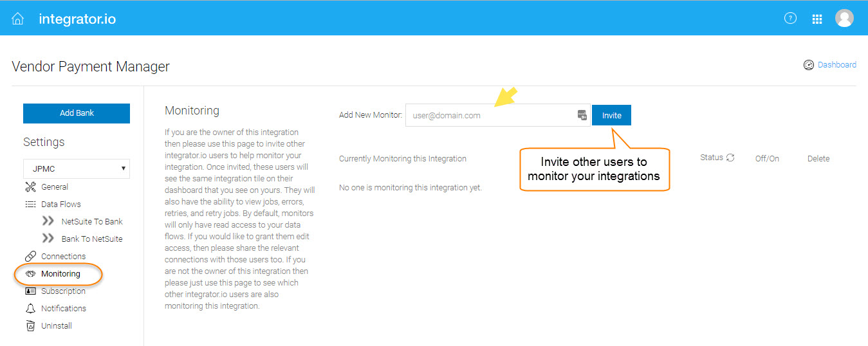Image resolution: width=868 pixels, height=346 pixels.
Task: Open the apps grid icon
Action: pos(817,19)
